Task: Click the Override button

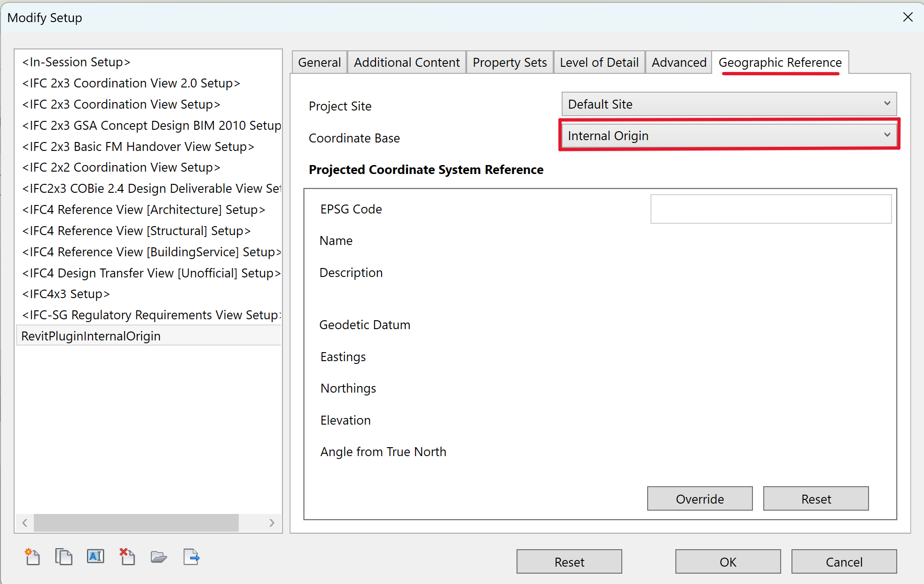Action: point(700,499)
